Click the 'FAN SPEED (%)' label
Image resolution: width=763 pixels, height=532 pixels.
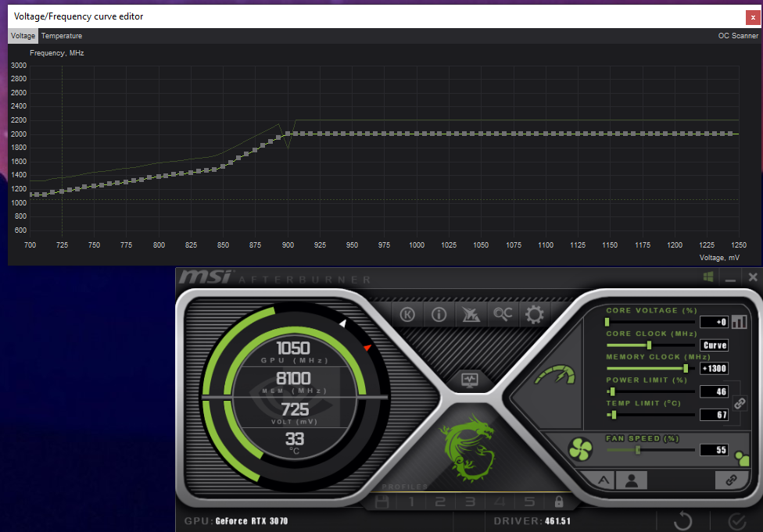[x=643, y=438]
